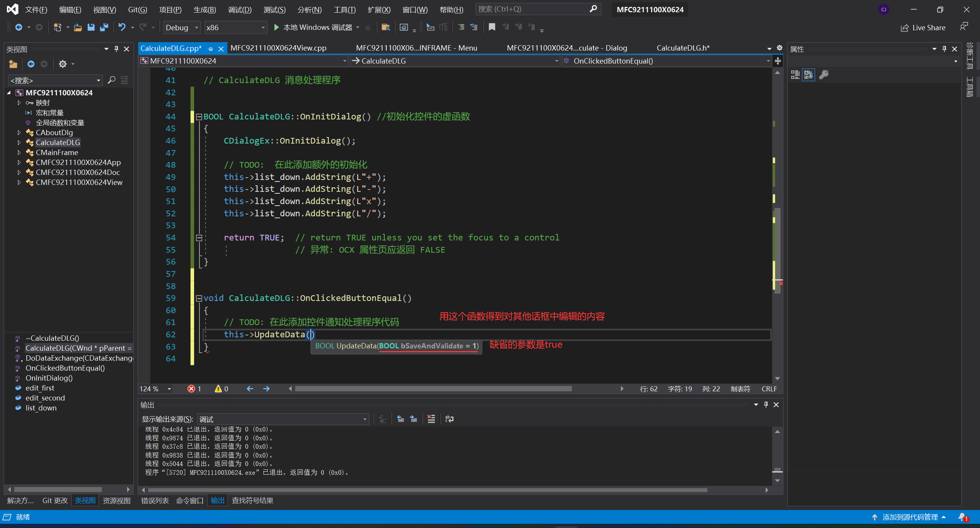980x528 pixels.
Task: Click the wrench property pages icon
Action: (x=824, y=75)
